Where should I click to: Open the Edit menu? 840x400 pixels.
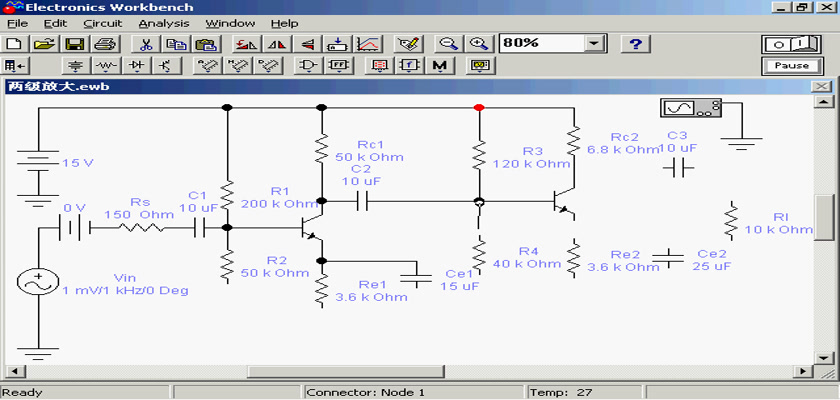click(55, 24)
